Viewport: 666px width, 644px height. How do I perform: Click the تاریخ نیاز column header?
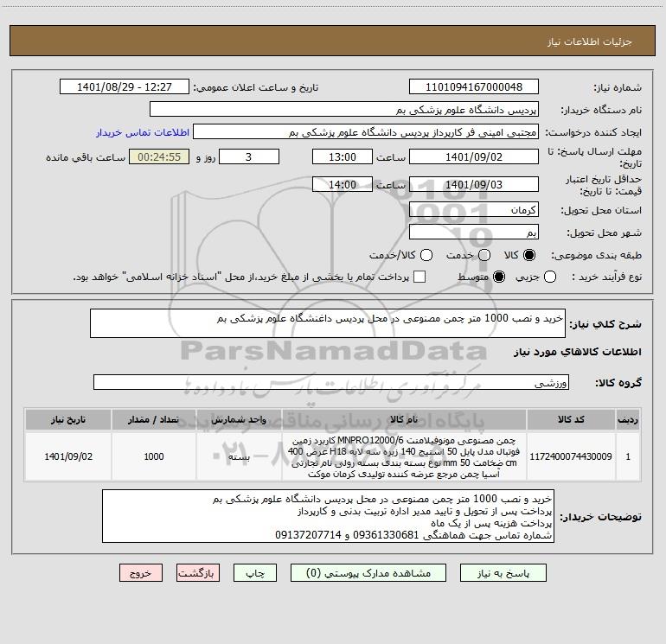(68, 420)
